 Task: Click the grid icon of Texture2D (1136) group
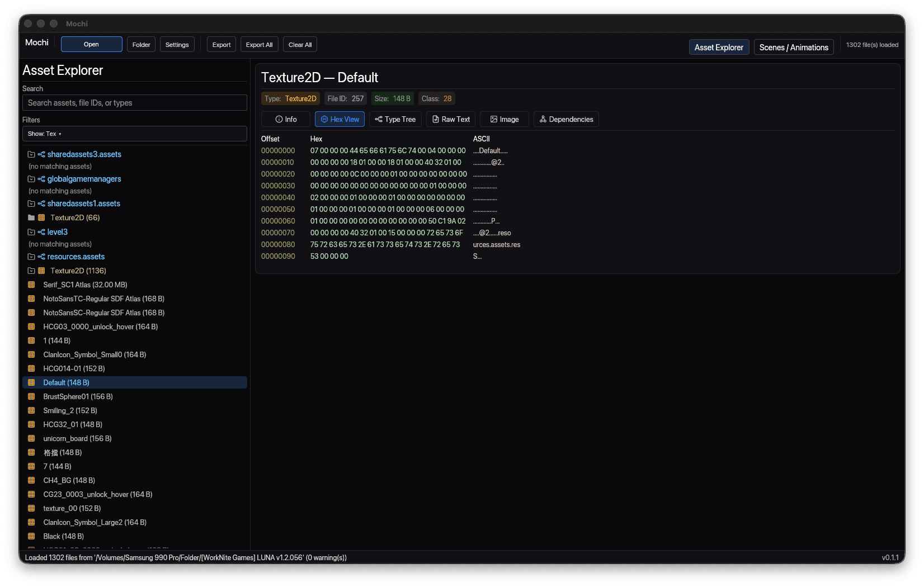point(41,271)
